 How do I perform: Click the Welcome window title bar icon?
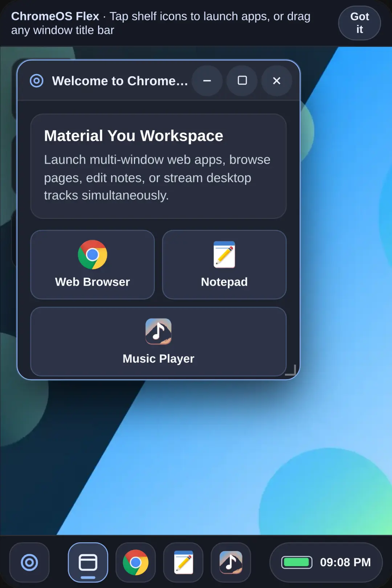37,81
